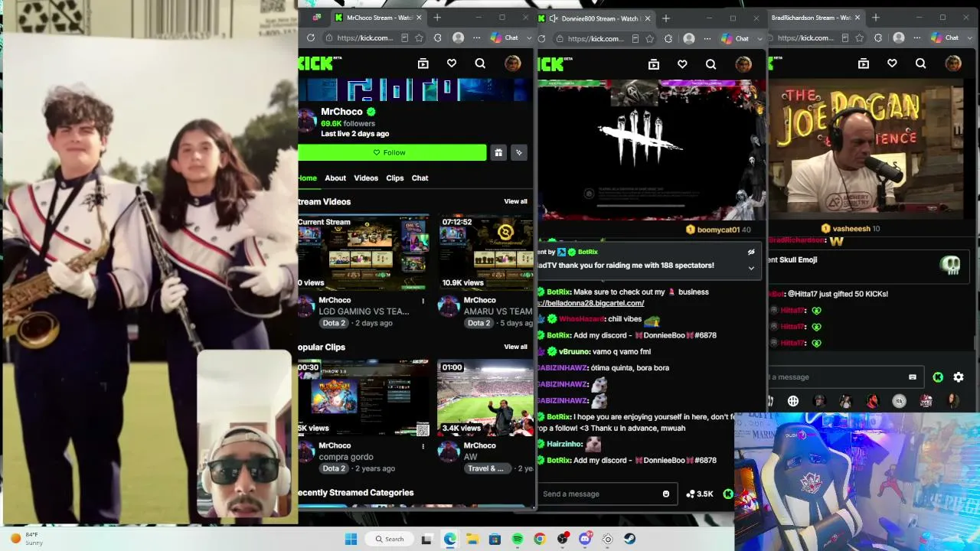Open File Explorer from the taskbar
980x551 pixels.
tap(472, 539)
